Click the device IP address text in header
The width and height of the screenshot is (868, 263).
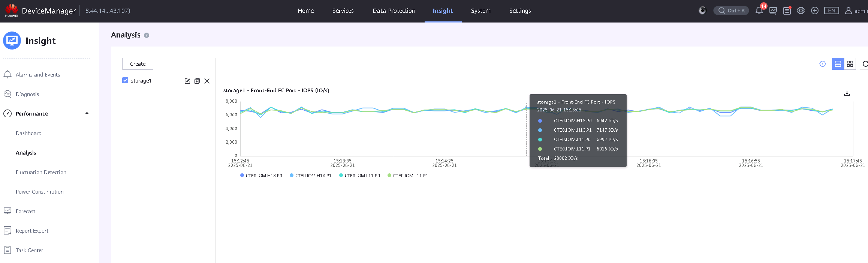[108, 11]
